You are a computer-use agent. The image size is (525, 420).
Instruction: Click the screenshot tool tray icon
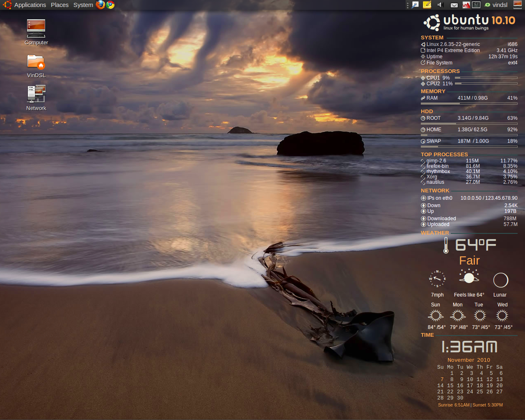tap(415, 5)
